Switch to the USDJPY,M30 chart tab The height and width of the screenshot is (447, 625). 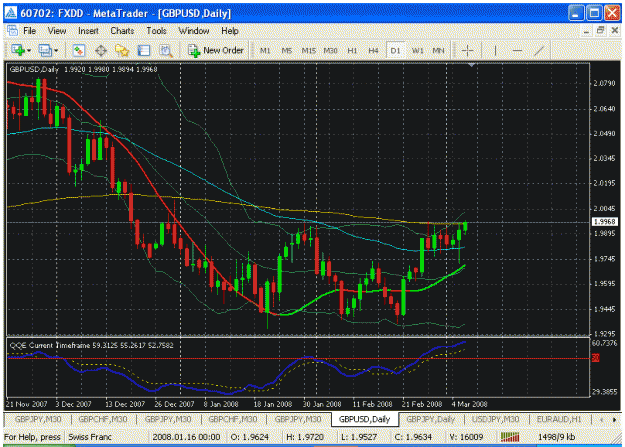click(496, 419)
